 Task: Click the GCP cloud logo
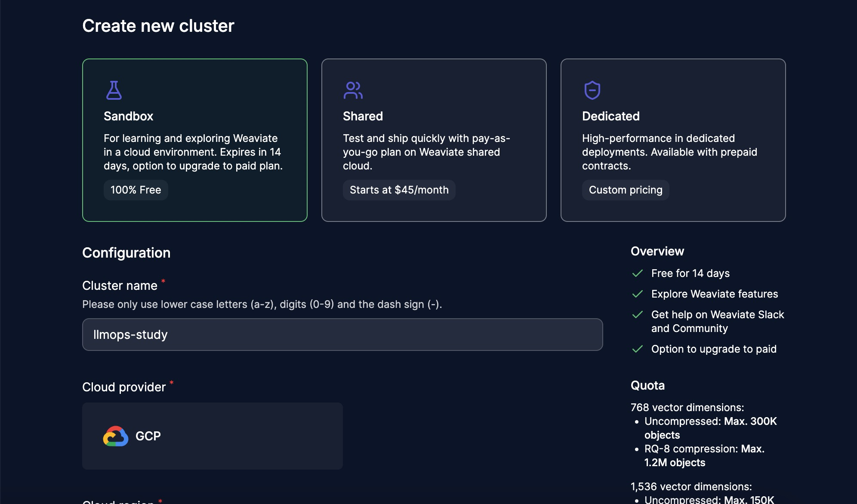[116, 436]
